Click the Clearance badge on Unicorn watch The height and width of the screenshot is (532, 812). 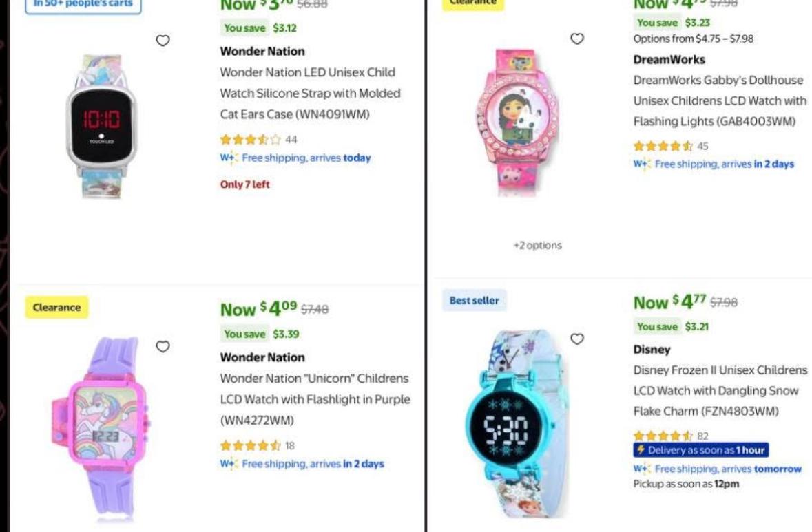(56, 308)
